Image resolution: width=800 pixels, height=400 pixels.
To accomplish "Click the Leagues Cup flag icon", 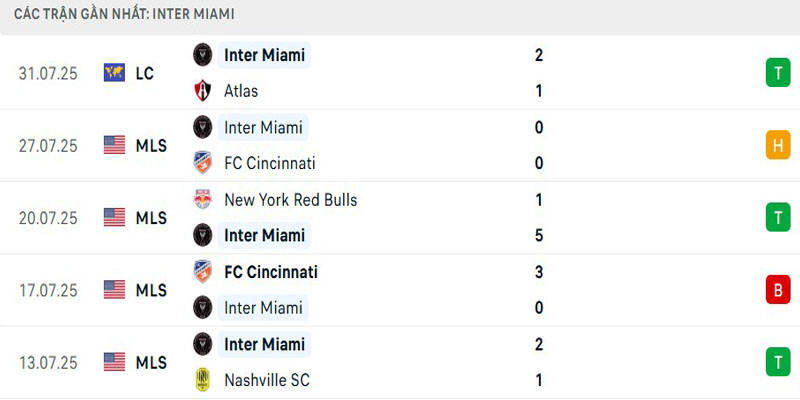I will pos(115,73).
